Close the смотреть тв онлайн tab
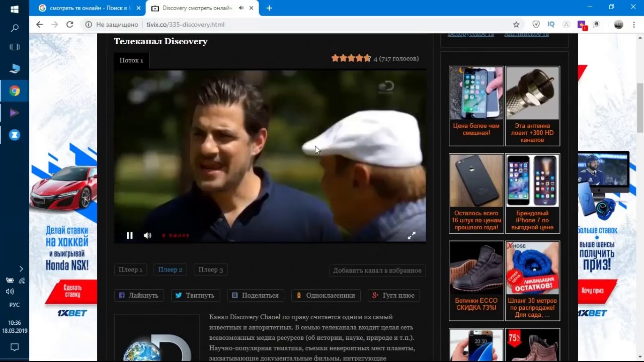Image resolution: width=644 pixels, height=362 pixels. [x=138, y=8]
